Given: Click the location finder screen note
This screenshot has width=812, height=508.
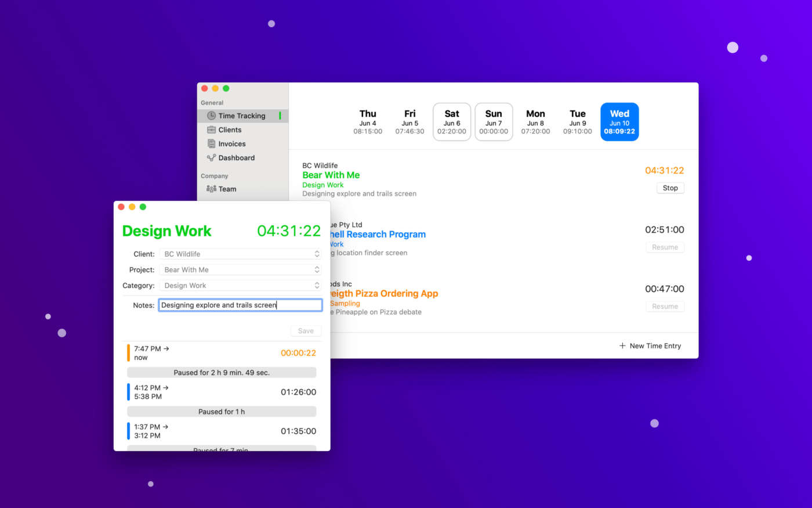Looking at the screenshot, I should coord(369,253).
